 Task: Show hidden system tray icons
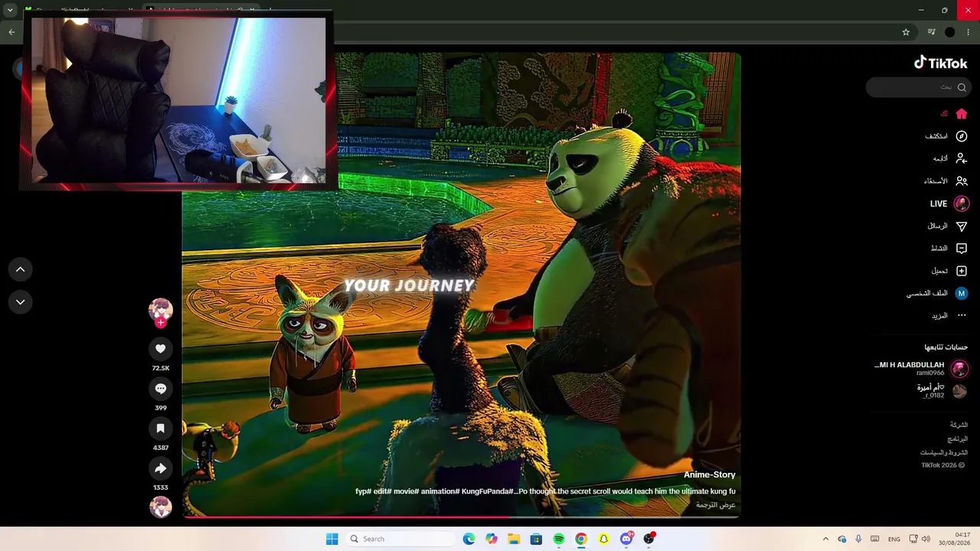(825, 539)
